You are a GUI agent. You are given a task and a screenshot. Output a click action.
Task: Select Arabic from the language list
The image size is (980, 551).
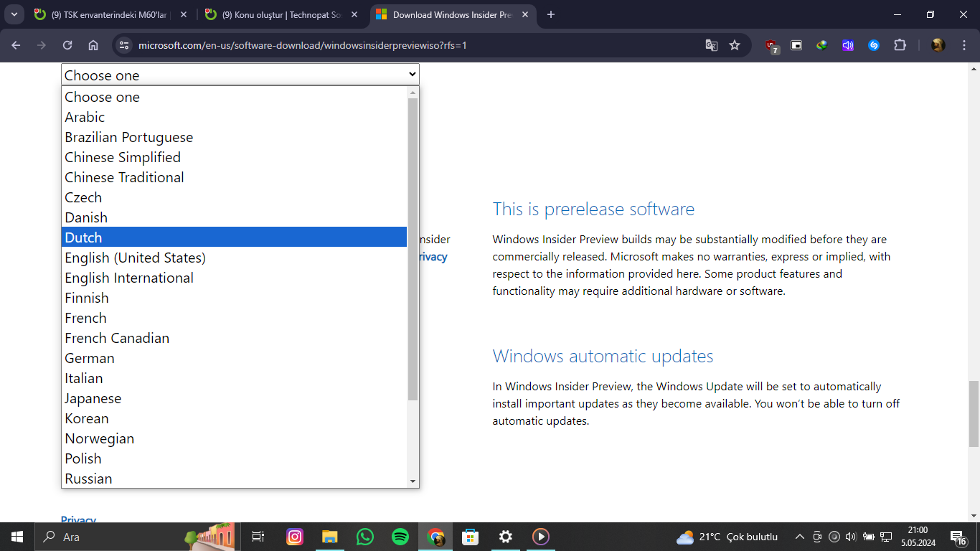234,117
